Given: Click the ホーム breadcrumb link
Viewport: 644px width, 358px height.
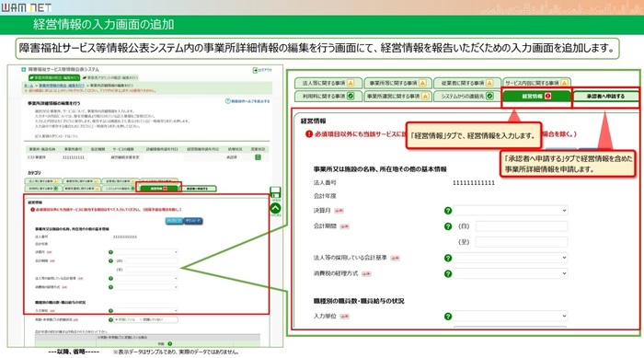Looking at the screenshot, I should pos(29,86).
